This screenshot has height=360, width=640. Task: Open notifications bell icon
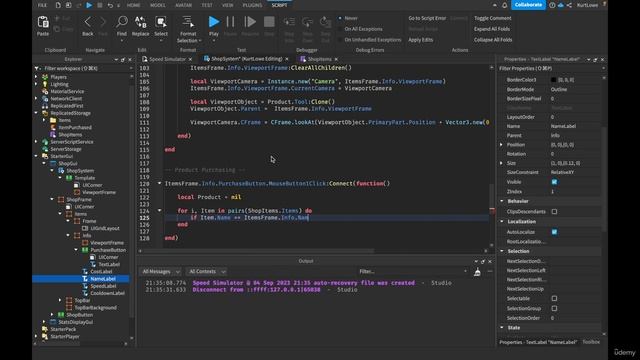(504, 5)
